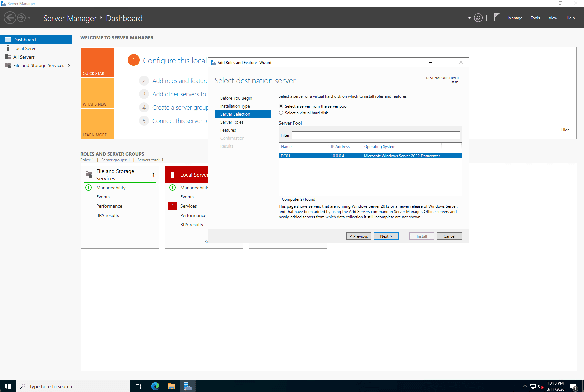The image size is (584, 392).
Task: Open Performance in File and Storage Services tile
Action: 109,206
